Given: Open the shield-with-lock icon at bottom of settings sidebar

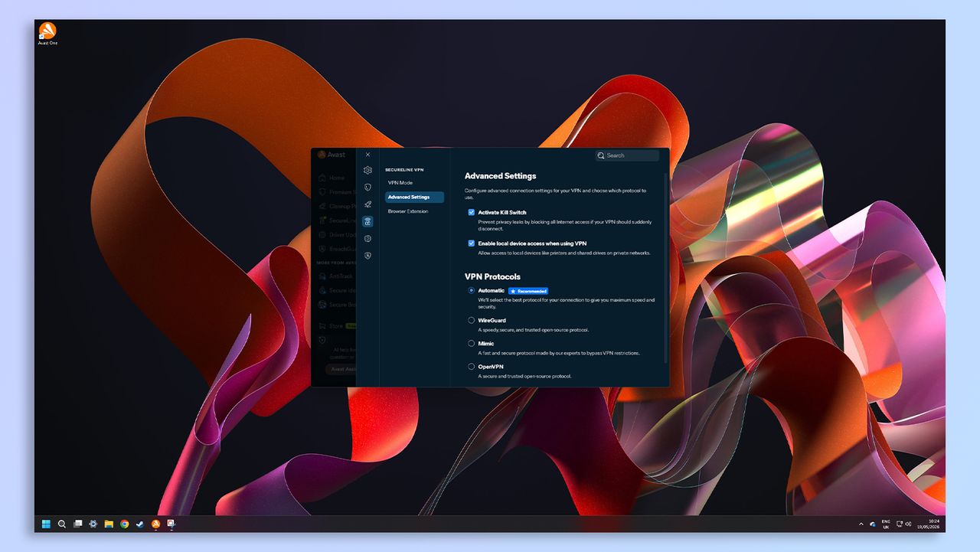Looking at the screenshot, I should [x=367, y=256].
